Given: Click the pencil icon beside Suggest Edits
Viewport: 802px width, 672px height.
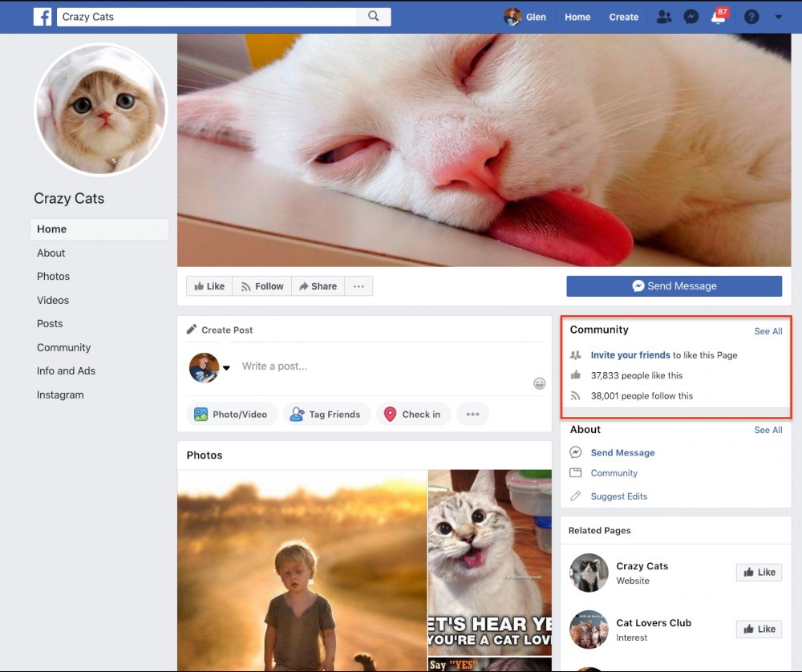Looking at the screenshot, I should (575, 496).
